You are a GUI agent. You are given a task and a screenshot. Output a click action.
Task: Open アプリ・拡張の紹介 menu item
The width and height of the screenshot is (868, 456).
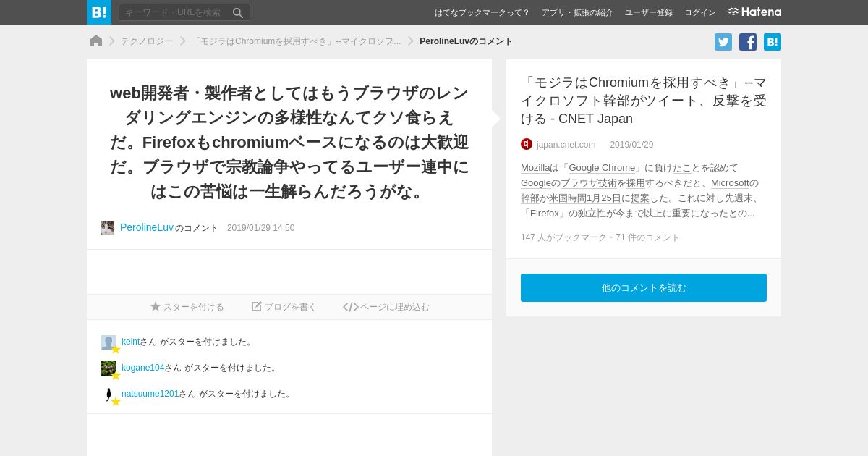[577, 12]
